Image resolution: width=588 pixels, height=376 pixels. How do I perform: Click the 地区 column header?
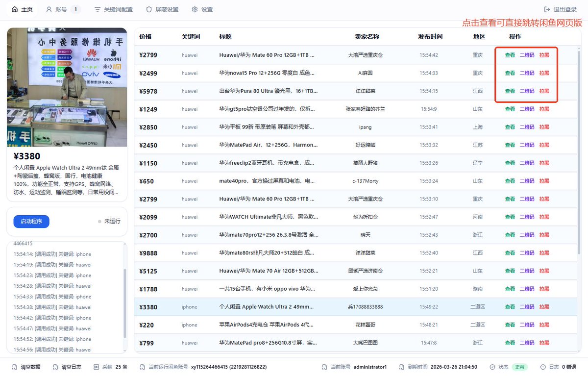[479, 37]
